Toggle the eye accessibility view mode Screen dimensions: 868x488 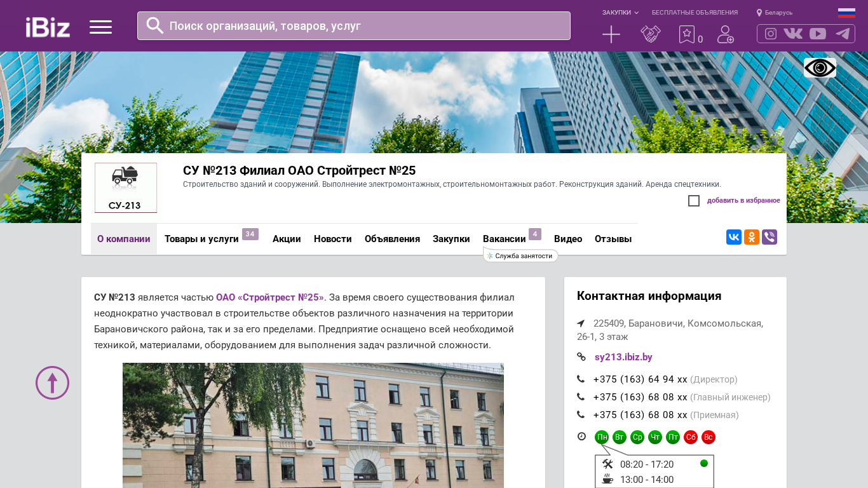820,67
